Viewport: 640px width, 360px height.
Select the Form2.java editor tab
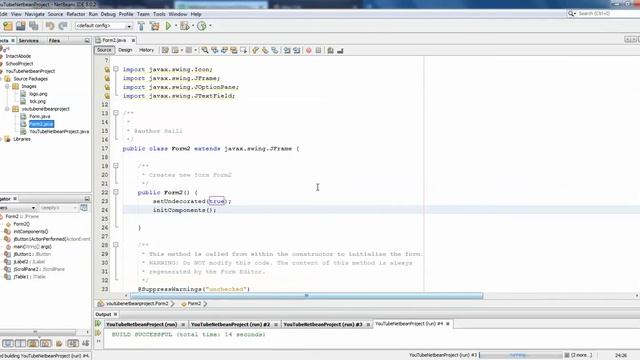pos(114,40)
